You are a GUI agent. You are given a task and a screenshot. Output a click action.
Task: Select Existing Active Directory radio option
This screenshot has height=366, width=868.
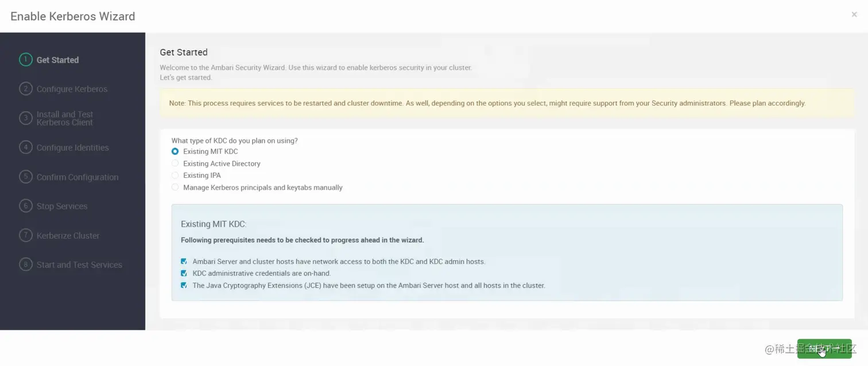pos(175,163)
